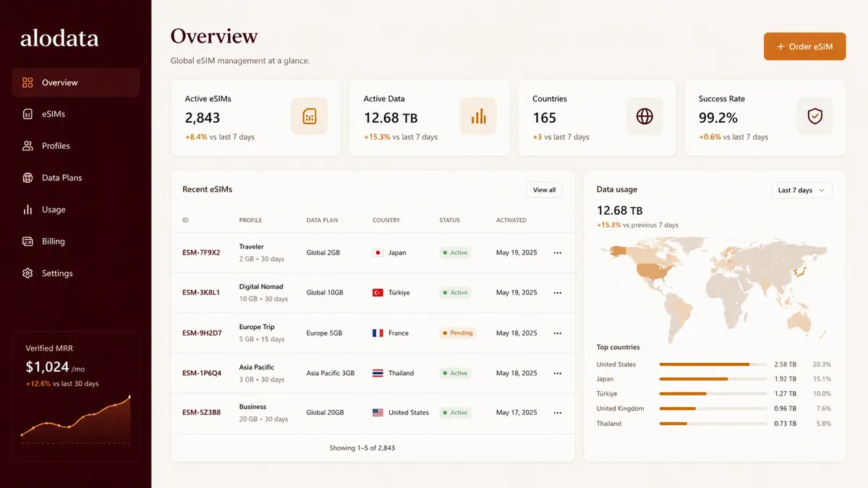Click the Europe 5GB data plan cell
This screenshot has width=868, height=488.
[x=324, y=333]
